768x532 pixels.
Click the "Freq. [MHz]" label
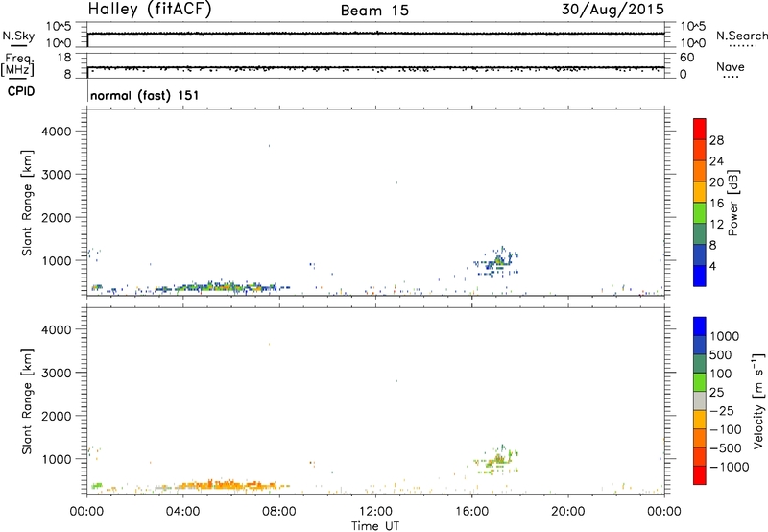tap(17, 64)
